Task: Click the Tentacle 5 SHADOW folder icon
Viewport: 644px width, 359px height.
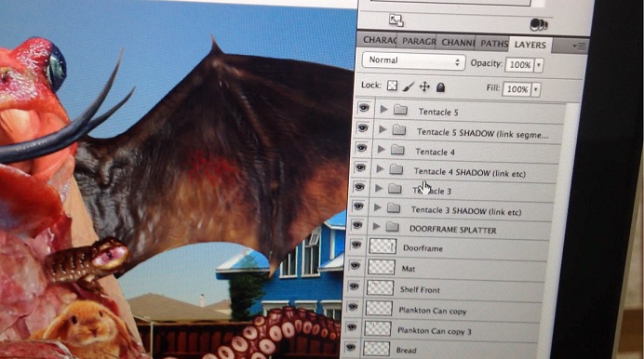Action: pyautogui.click(x=398, y=130)
